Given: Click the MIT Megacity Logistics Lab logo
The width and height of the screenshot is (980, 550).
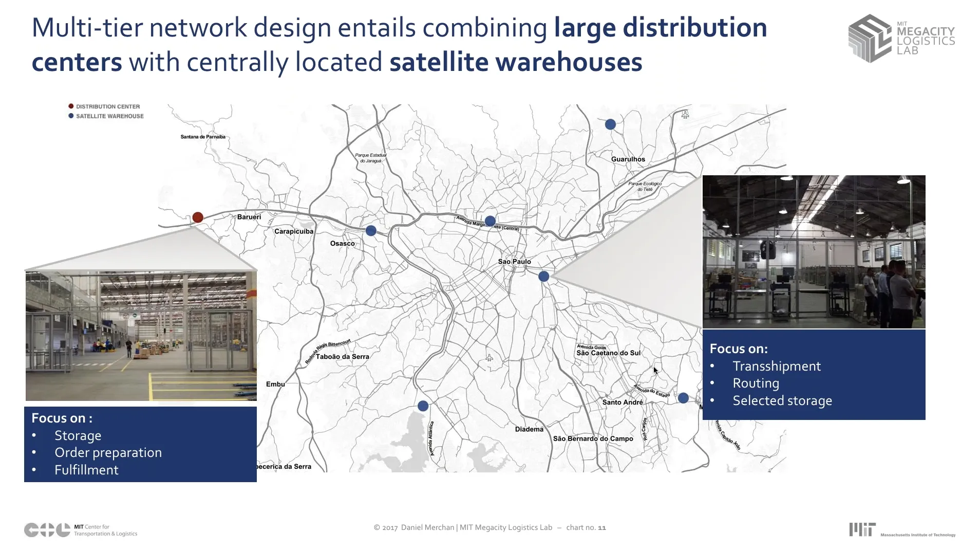Looking at the screenshot, I should [901, 39].
